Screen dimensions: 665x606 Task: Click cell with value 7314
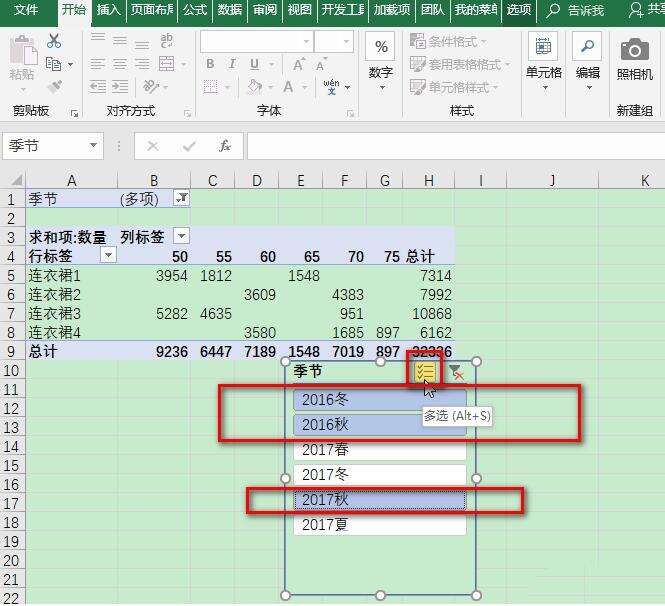coord(428,276)
